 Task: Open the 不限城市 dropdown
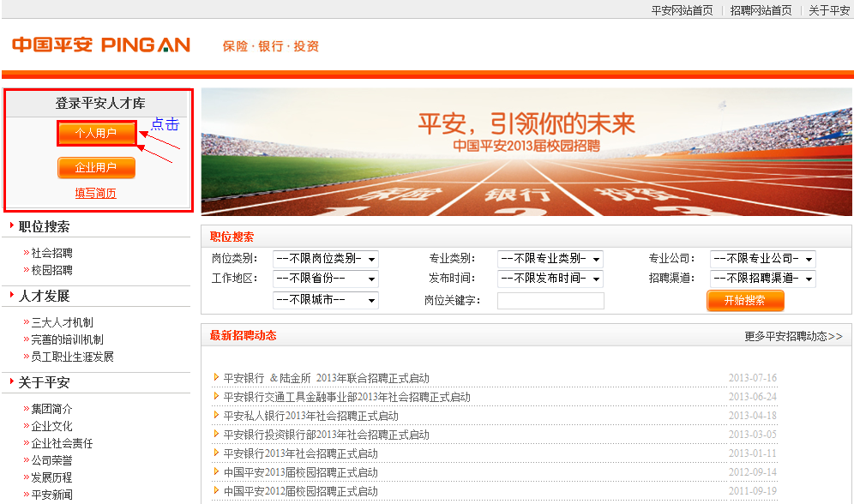325,300
